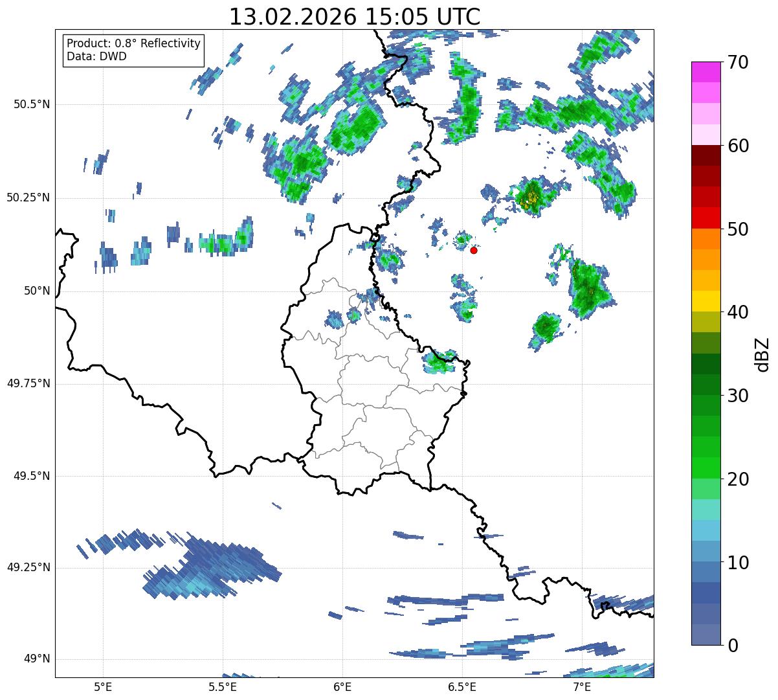Click the title text 13.02.2026 15:05 UTC
This screenshot has height=700, width=778.
click(x=355, y=17)
